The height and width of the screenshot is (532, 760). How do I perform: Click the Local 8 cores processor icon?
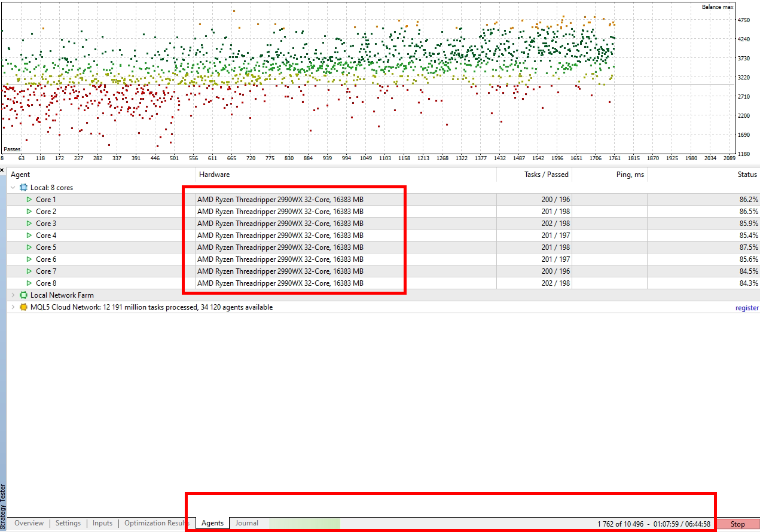(x=24, y=188)
